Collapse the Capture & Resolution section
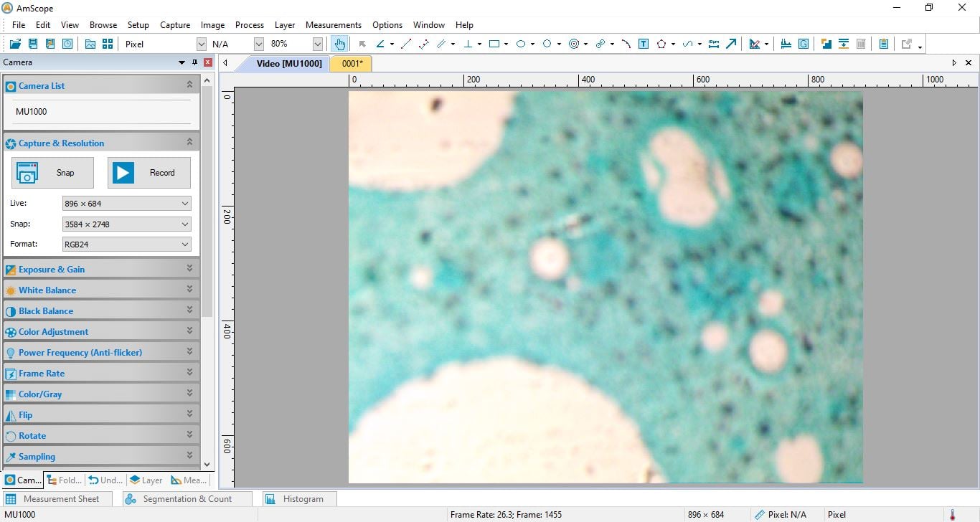 [x=189, y=142]
